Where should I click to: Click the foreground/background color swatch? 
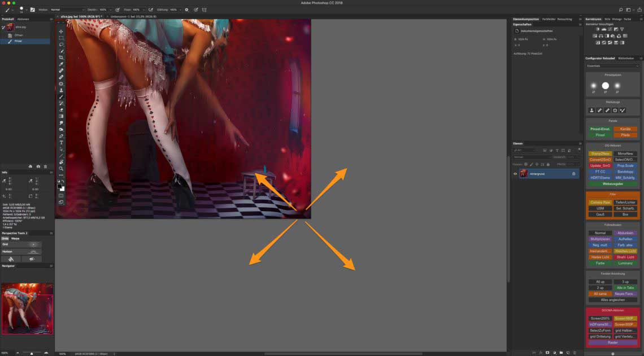tap(61, 187)
